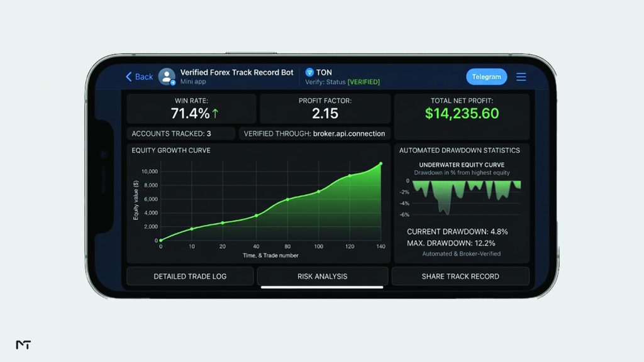Select the 'Verified Forex Track Record Bot' title
The height and width of the screenshot is (362, 644).
[x=236, y=73]
